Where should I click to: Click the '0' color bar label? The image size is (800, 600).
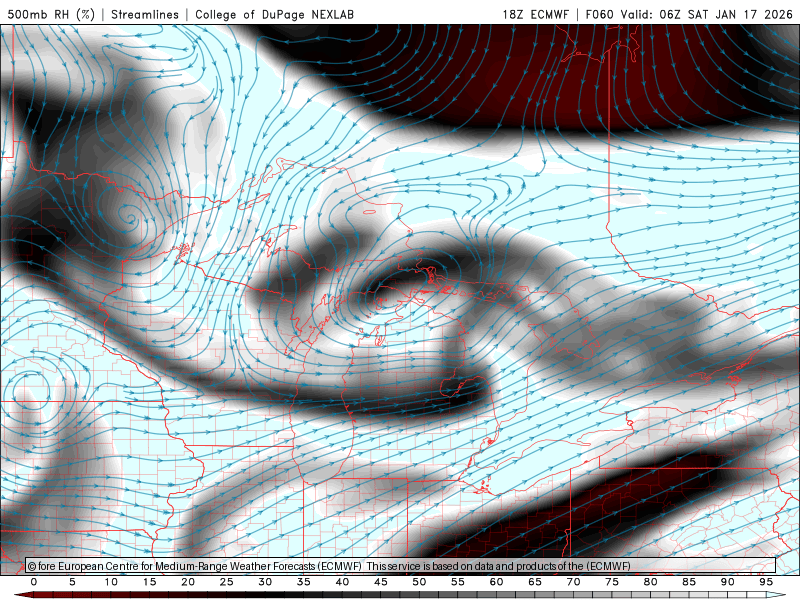pos(34,582)
